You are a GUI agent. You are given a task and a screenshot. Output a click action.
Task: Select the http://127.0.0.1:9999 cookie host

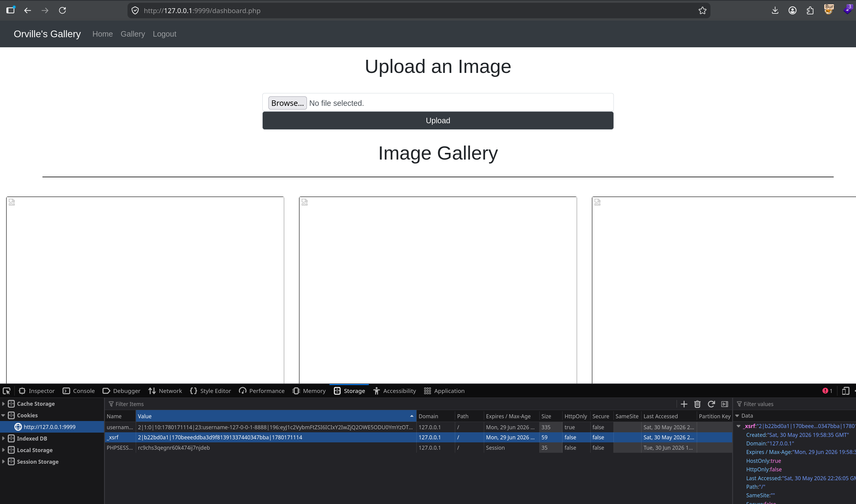[52, 427]
